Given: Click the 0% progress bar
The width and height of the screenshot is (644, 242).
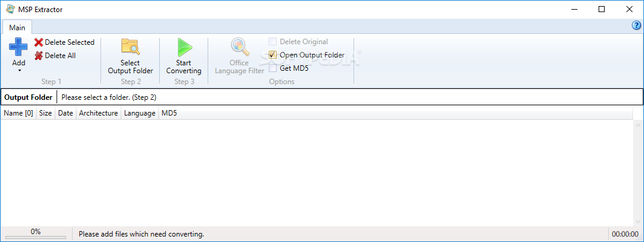Looking at the screenshot, I should [x=36, y=237].
